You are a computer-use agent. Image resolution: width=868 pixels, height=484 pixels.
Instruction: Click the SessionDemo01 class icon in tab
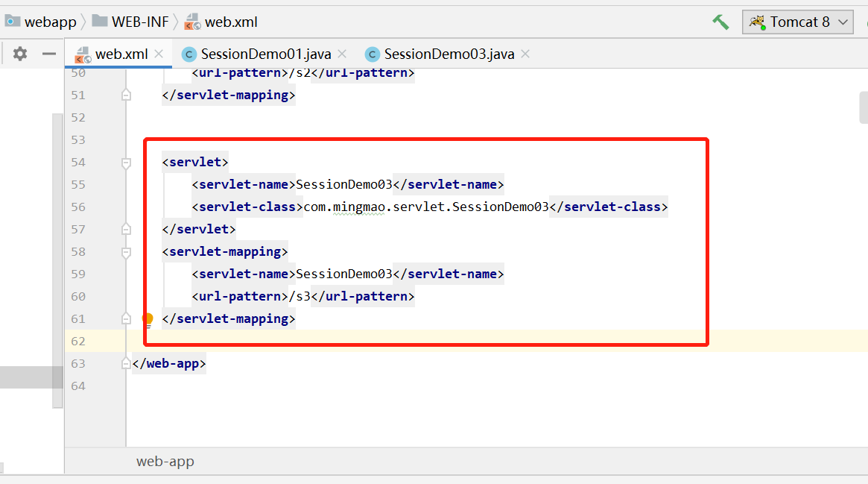189,54
